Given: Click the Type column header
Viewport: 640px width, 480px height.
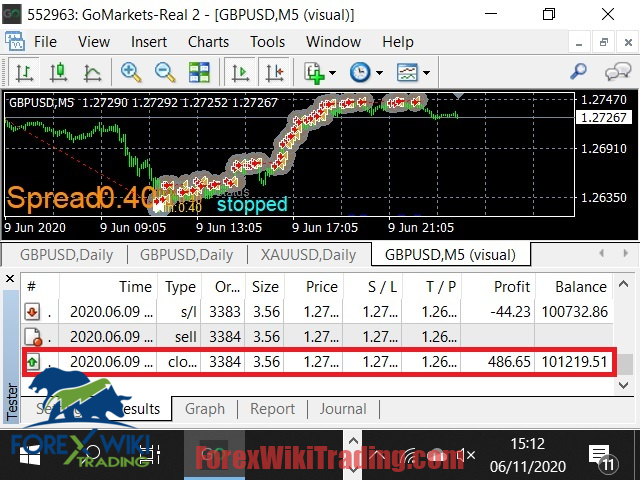Looking at the screenshot, I should pos(180,287).
